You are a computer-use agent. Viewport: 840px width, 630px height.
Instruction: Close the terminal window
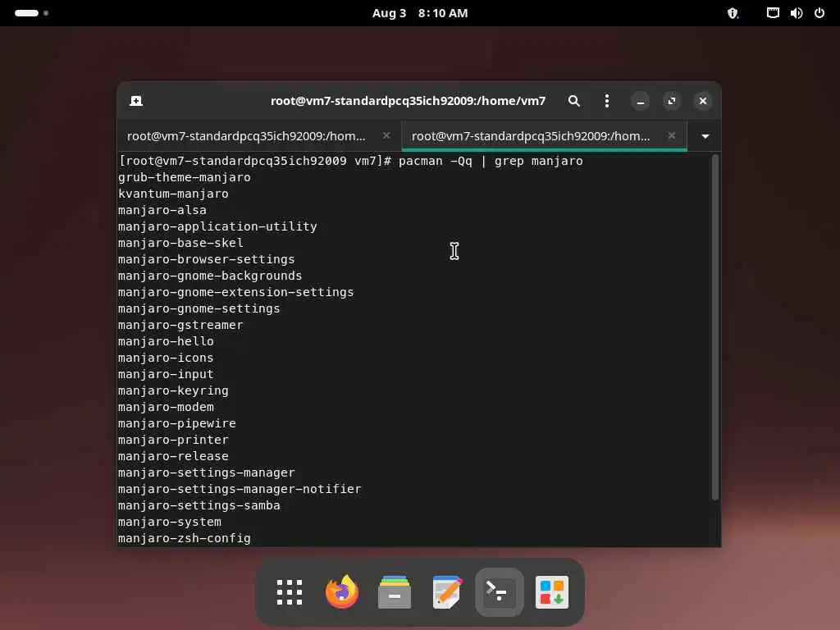pyautogui.click(x=703, y=101)
